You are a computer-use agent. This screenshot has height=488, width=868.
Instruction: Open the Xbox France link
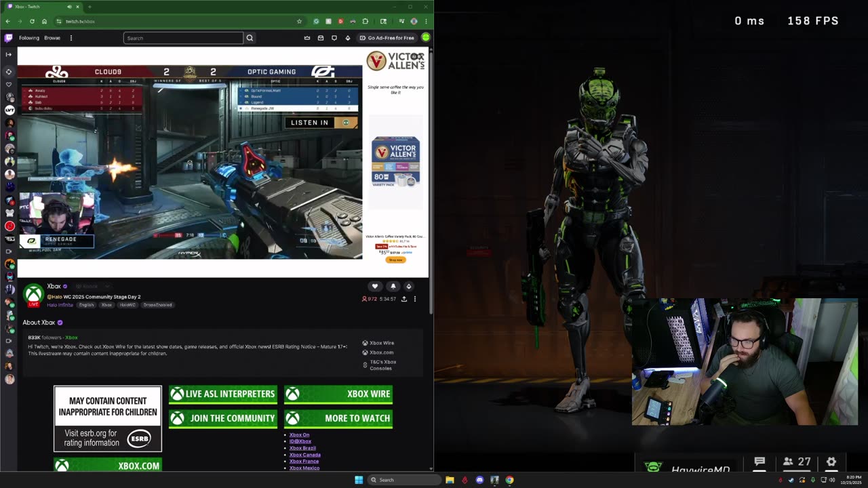(x=304, y=462)
